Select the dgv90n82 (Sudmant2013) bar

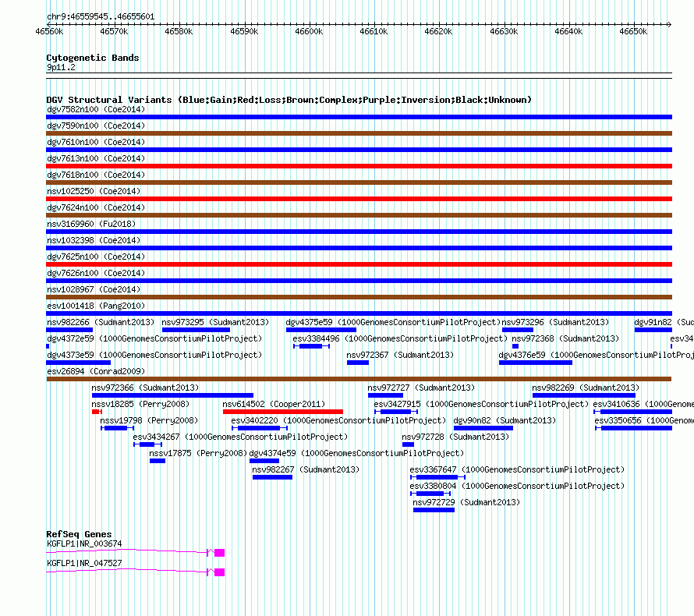point(483,428)
